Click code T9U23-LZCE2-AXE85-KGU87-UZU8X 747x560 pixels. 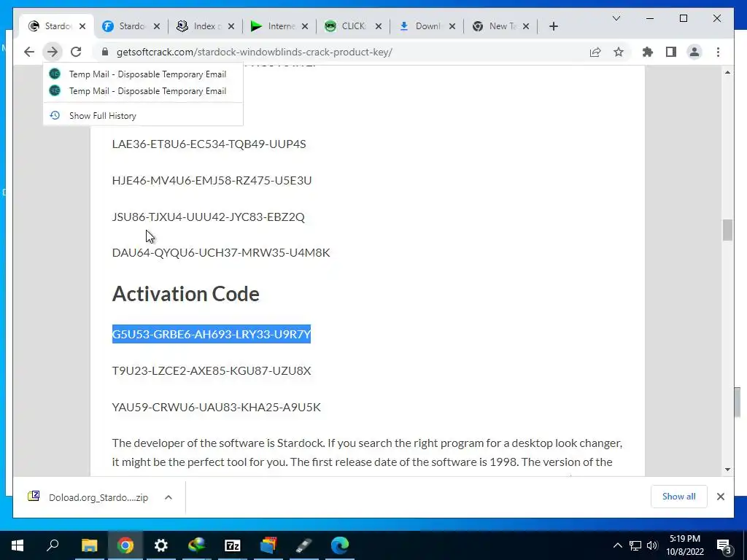click(x=211, y=370)
